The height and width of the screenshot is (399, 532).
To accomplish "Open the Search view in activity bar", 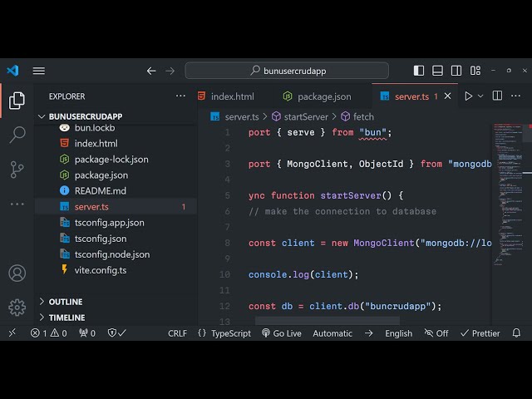I will pyautogui.click(x=17, y=135).
